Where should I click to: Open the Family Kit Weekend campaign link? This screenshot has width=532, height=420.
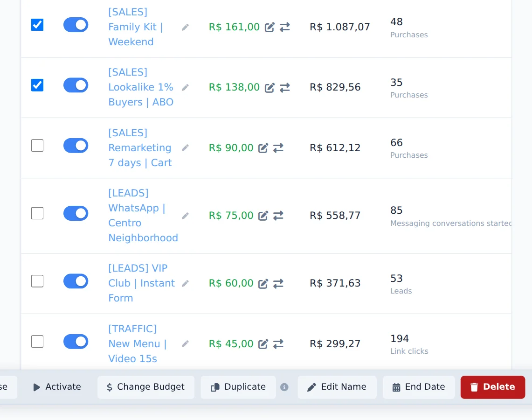click(x=136, y=27)
